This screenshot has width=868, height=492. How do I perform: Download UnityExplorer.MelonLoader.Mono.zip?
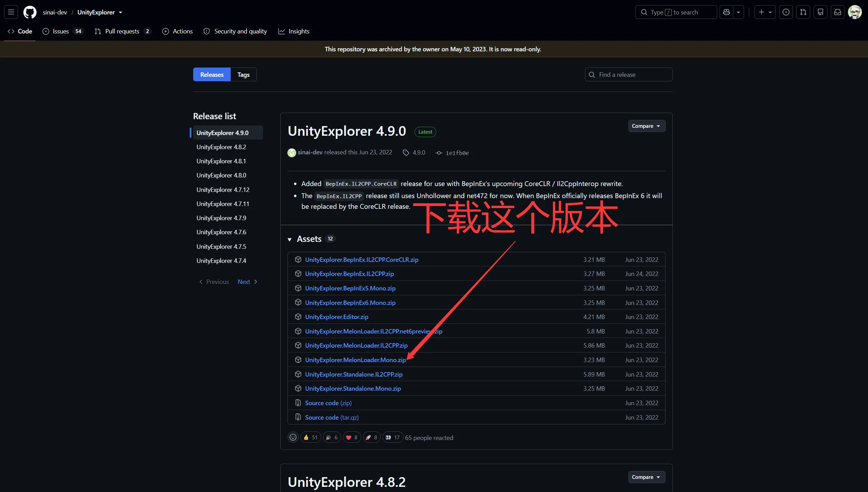click(x=356, y=360)
